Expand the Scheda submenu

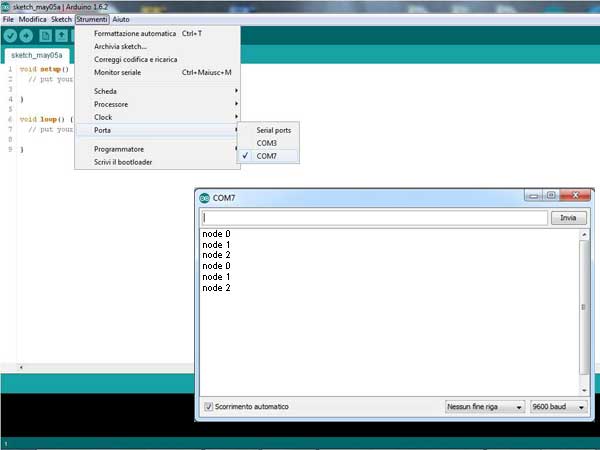point(158,91)
